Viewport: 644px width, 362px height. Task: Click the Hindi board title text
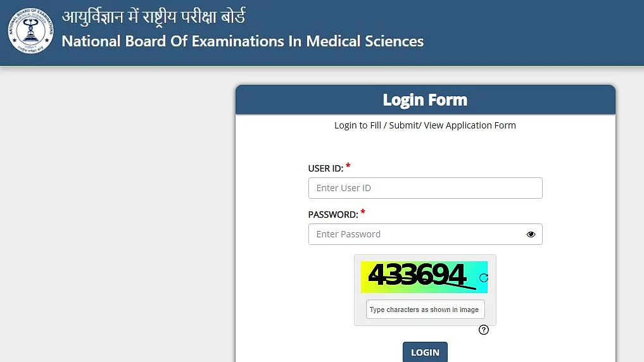point(154,17)
